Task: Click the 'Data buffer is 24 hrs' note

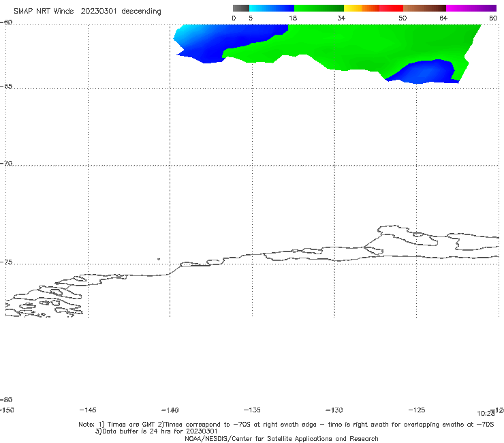Action: 157,431
